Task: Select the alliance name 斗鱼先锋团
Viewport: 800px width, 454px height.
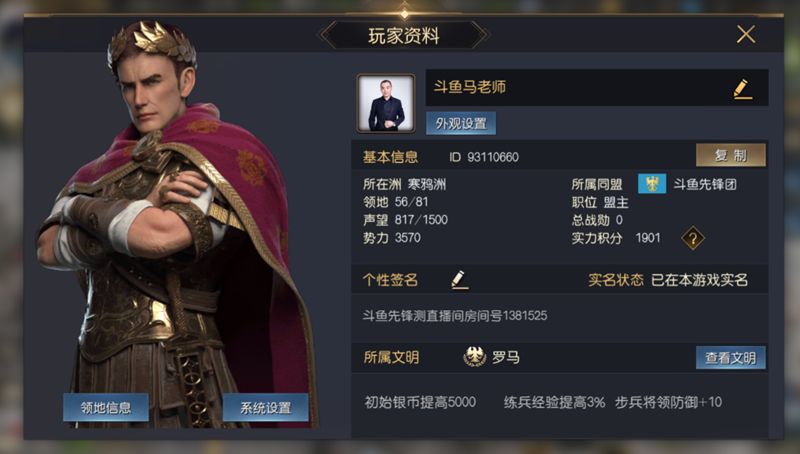Action: [x=705, y=184]
